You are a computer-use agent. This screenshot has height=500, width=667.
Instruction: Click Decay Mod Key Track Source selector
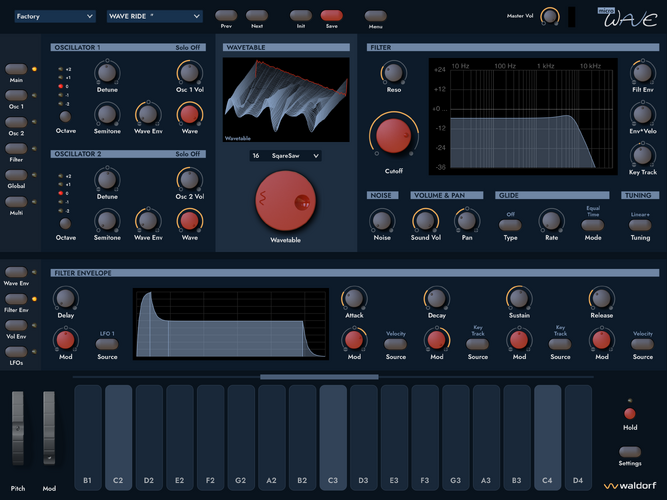(478, 344)
